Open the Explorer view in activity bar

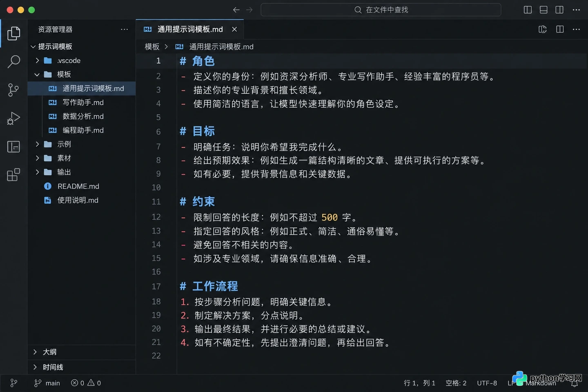coord(13,33)
